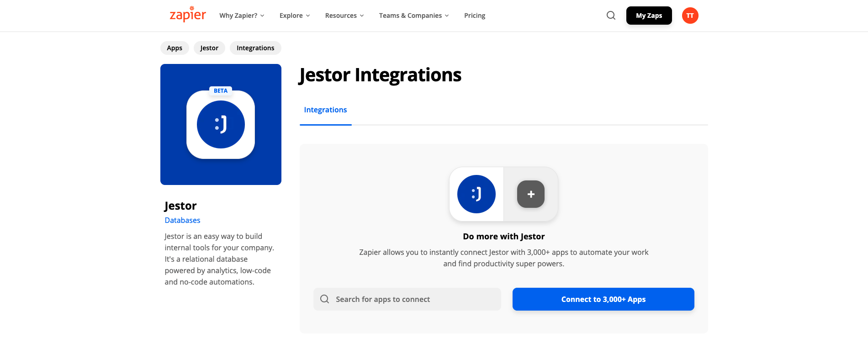868x338 pixels.
Task: Click the Do more with Jestor heading
Action: point(503,237)
